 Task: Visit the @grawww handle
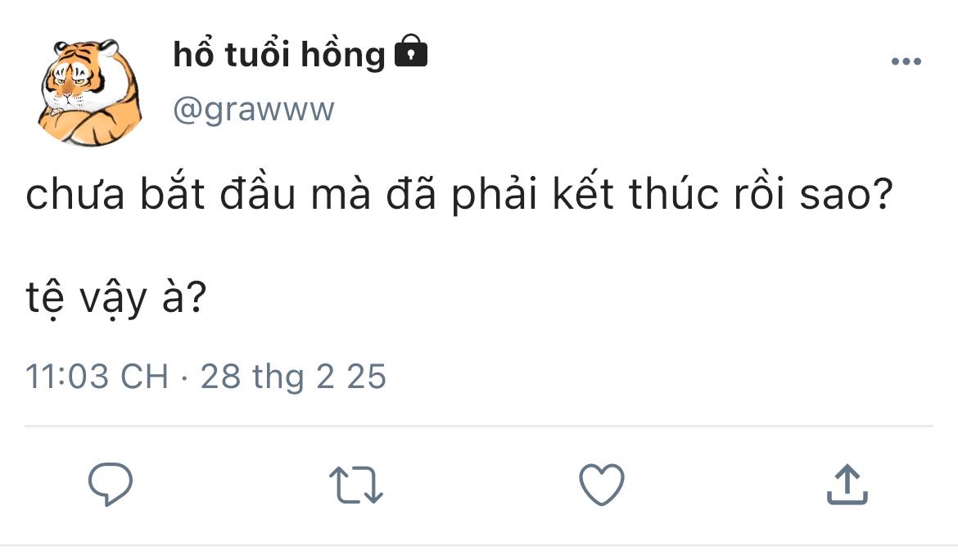254,111
